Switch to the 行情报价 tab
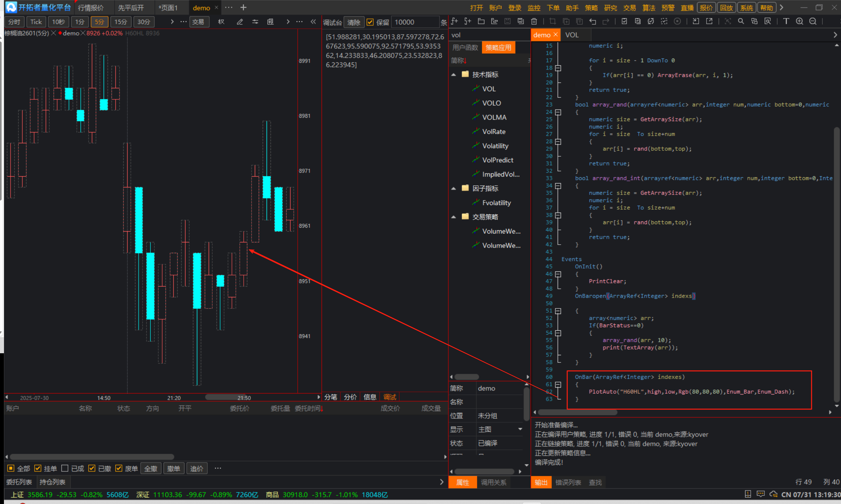841x504 pixels. coord(91,8)
